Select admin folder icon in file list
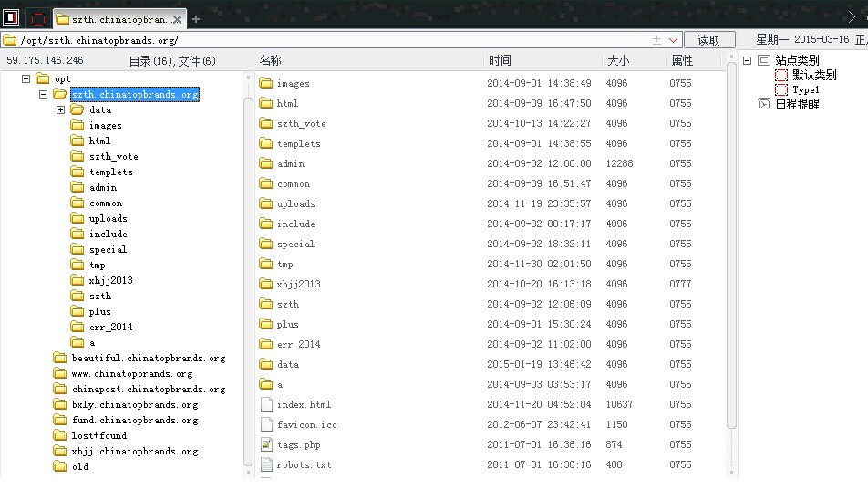The height and width of the screenshot is (490, 868). 266,163
